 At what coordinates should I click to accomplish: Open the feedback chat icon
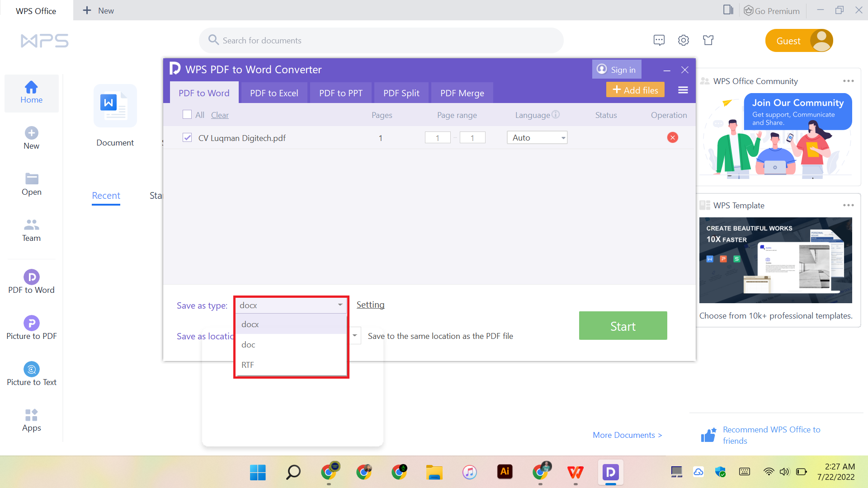pyautogui.click(x=659, y=40)
